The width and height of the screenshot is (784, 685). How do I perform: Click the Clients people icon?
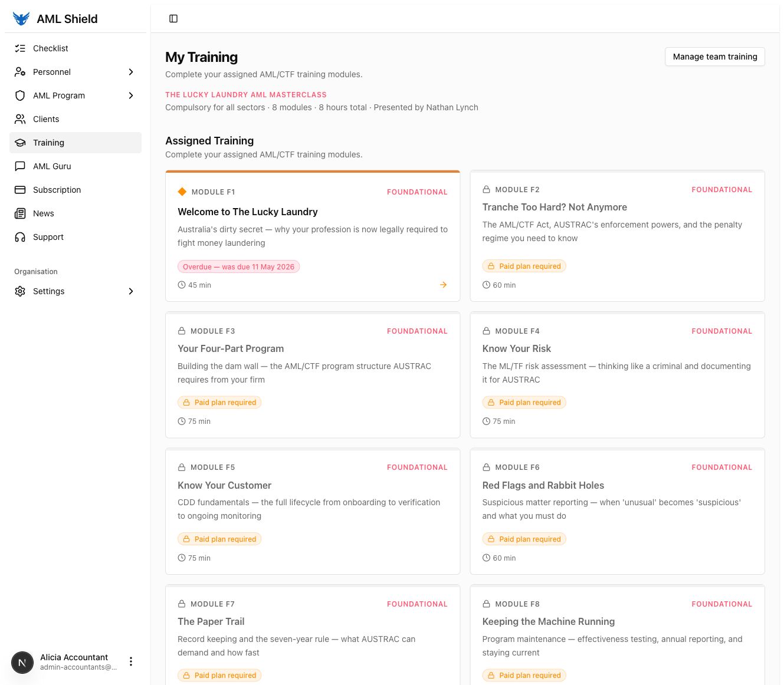click(20, 119)
